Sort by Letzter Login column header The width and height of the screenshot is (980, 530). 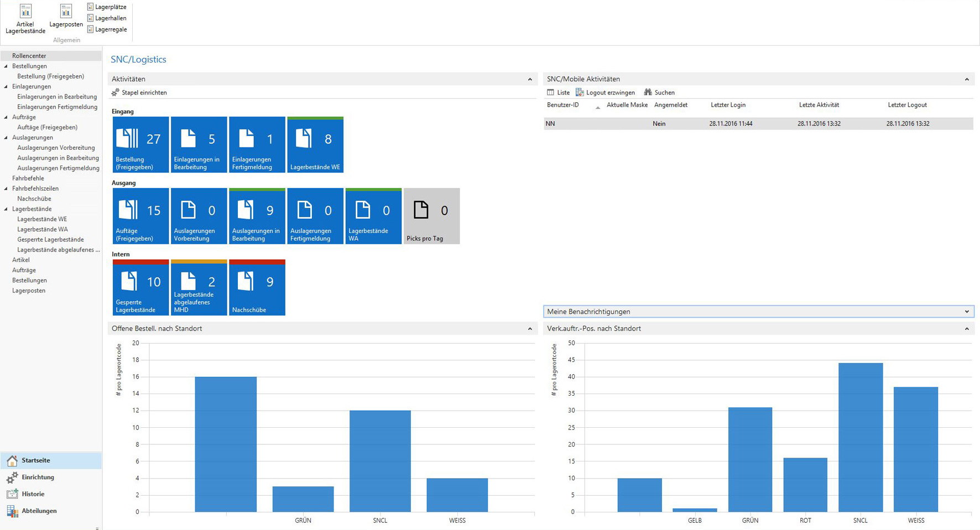point(728,105)
